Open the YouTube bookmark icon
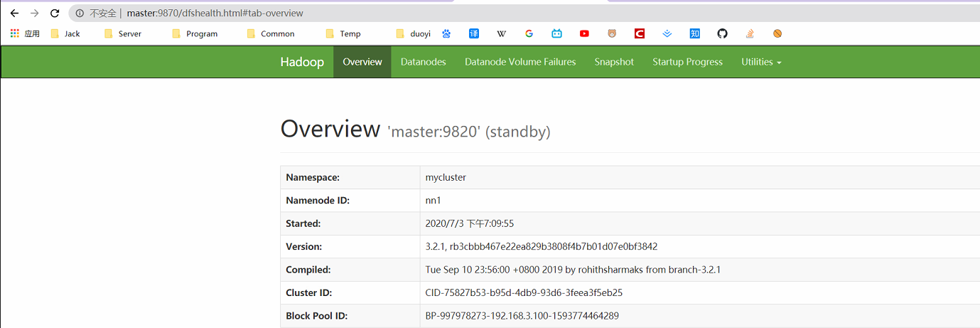The height and width of the screenshot is (328, 980). [x=584, y=33]
